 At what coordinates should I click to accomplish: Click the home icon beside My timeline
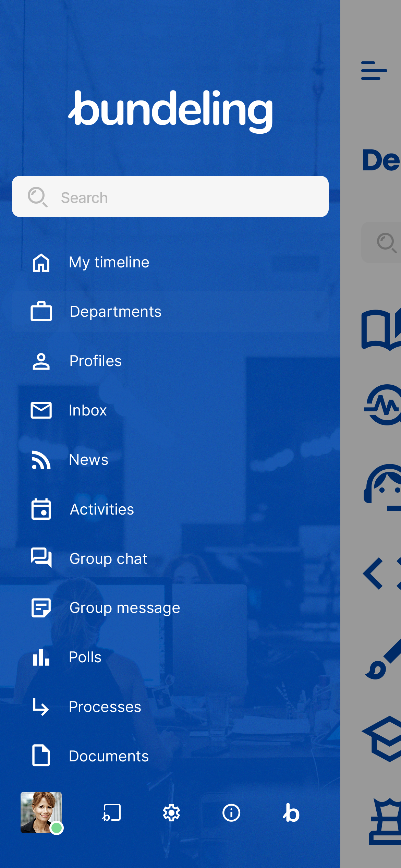(x=41, y=263)
